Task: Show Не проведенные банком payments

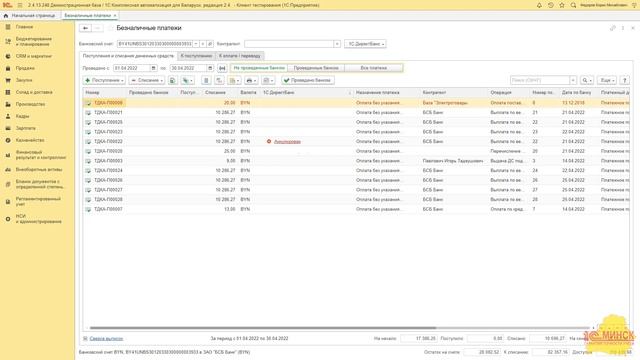Action: (x=259, y=68)
